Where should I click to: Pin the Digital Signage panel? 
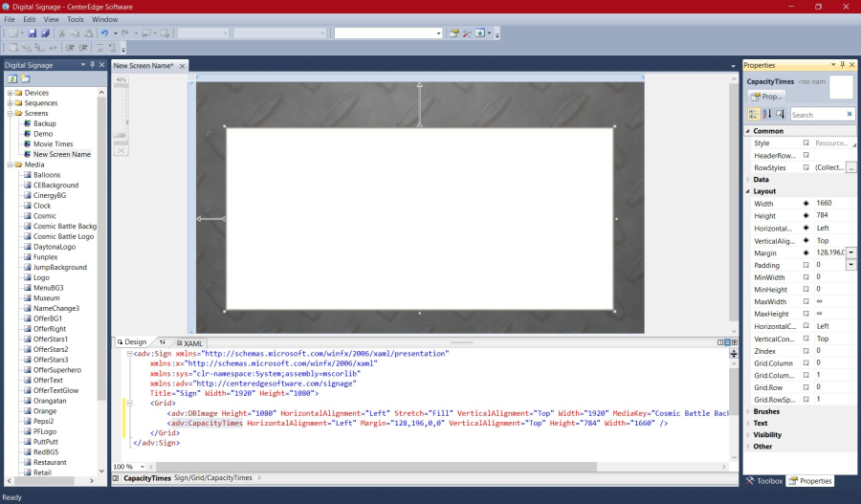click(x=92, y=65)
